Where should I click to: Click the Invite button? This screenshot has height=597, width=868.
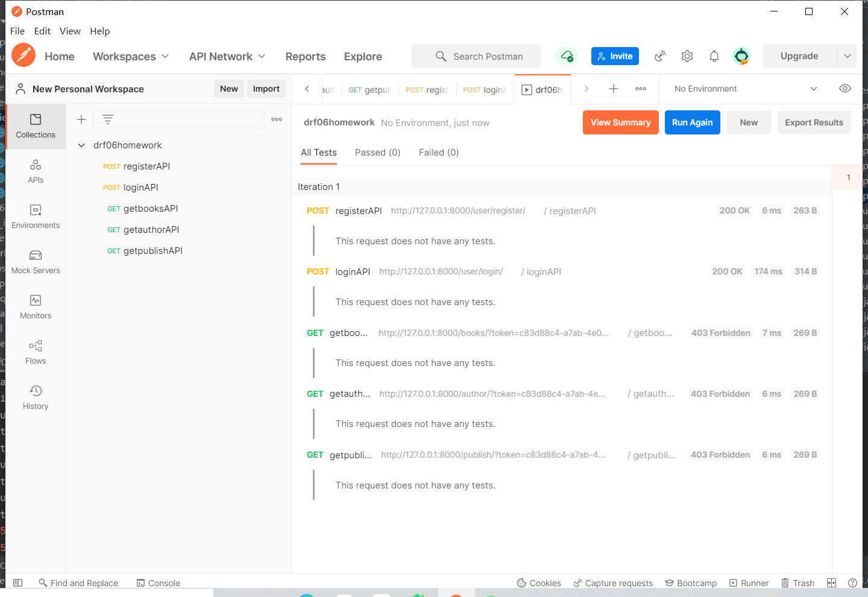coord(615,56)
